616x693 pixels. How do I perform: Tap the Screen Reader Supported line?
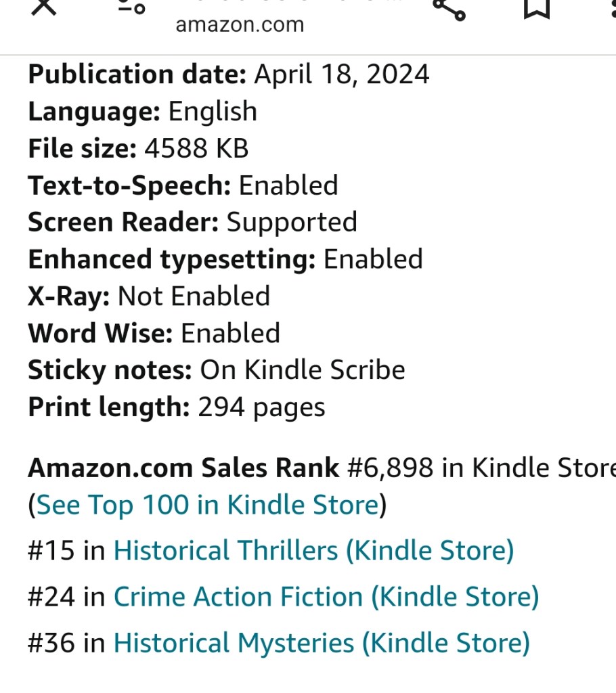[x=192, y=222]
